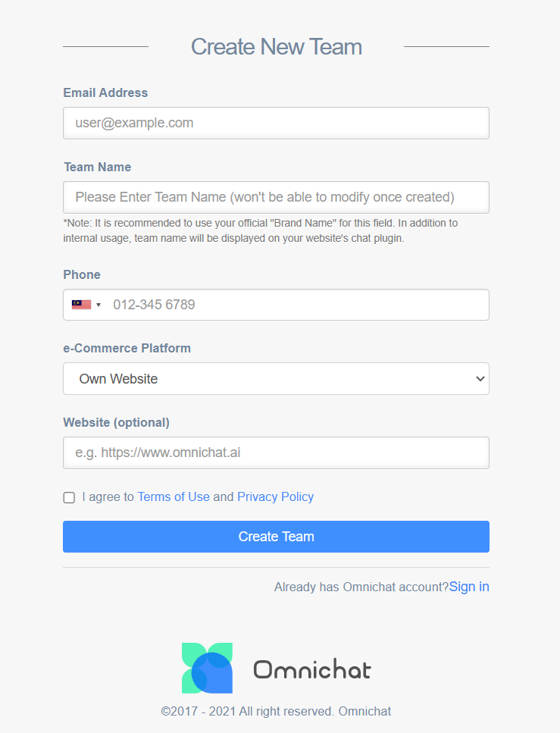Click the Phone label
The height and width of the screenshot is (733, 560).
(x=82, y=275)
